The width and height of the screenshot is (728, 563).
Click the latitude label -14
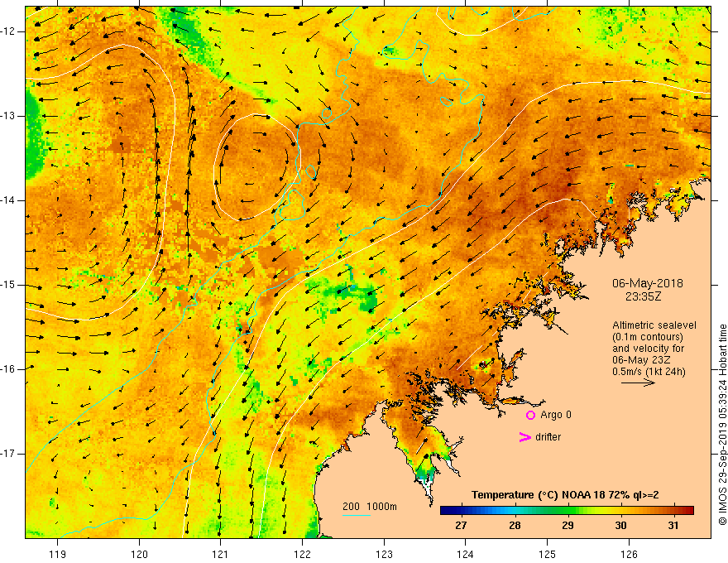[x=8, y=200]
